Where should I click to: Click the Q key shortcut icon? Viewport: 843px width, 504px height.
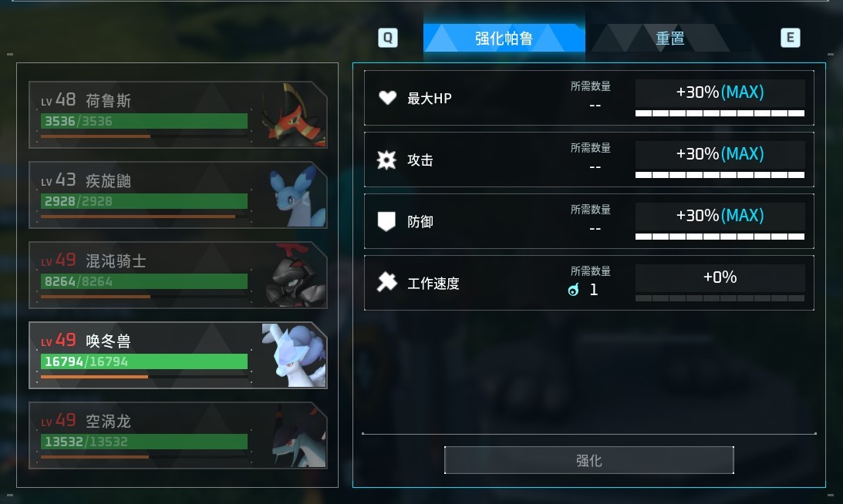click(x=388, y=38)
